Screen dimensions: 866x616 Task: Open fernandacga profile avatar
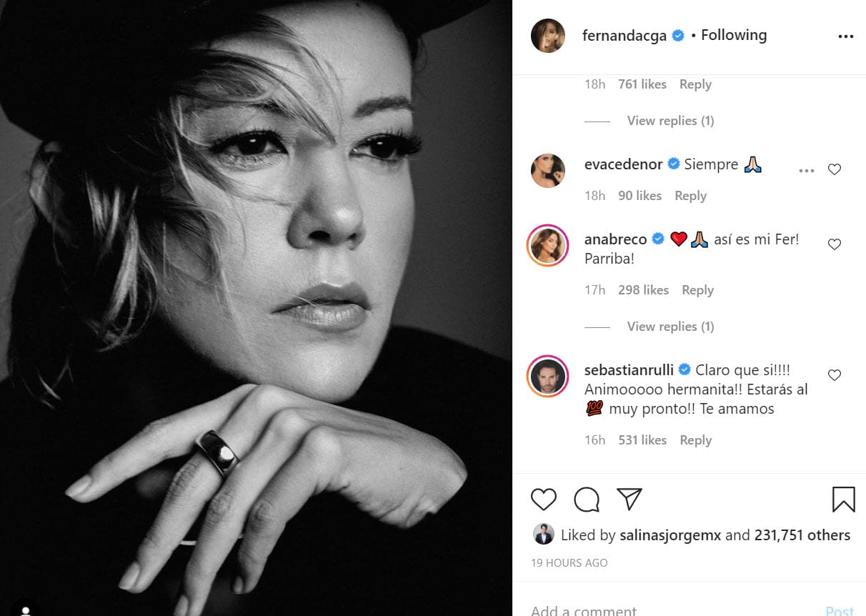[x=548, y=36]
